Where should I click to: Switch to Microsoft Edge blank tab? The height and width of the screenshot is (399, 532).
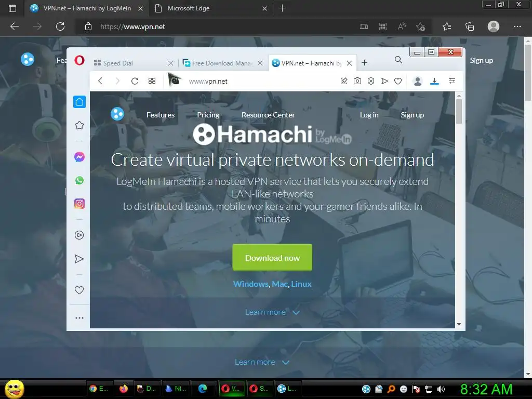pyautogui.click(x=211, y=8)
